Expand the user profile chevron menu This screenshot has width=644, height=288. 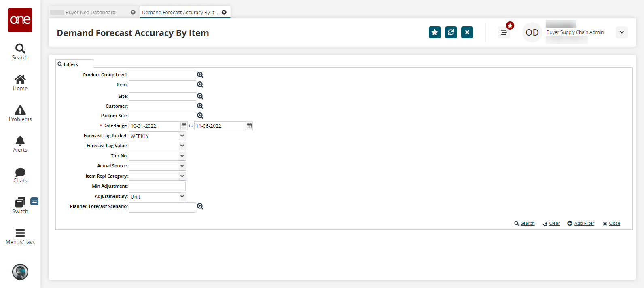click(x=622, y=32)
